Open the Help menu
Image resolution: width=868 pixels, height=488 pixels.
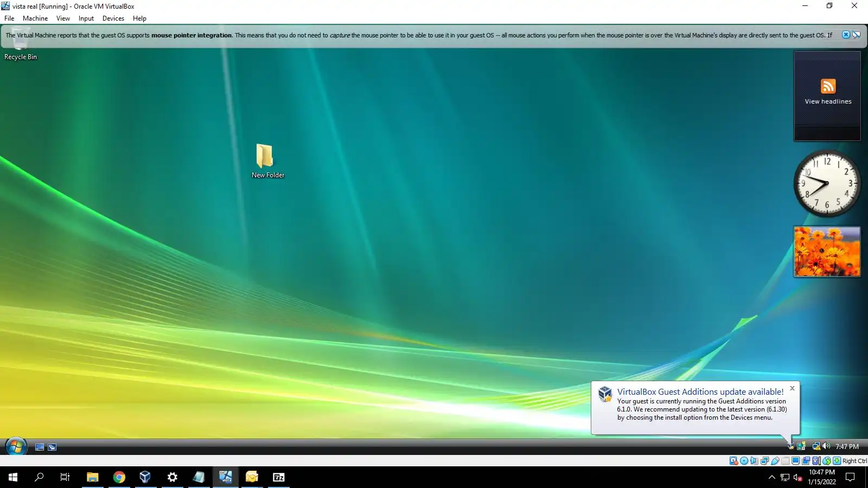[139, 18]
